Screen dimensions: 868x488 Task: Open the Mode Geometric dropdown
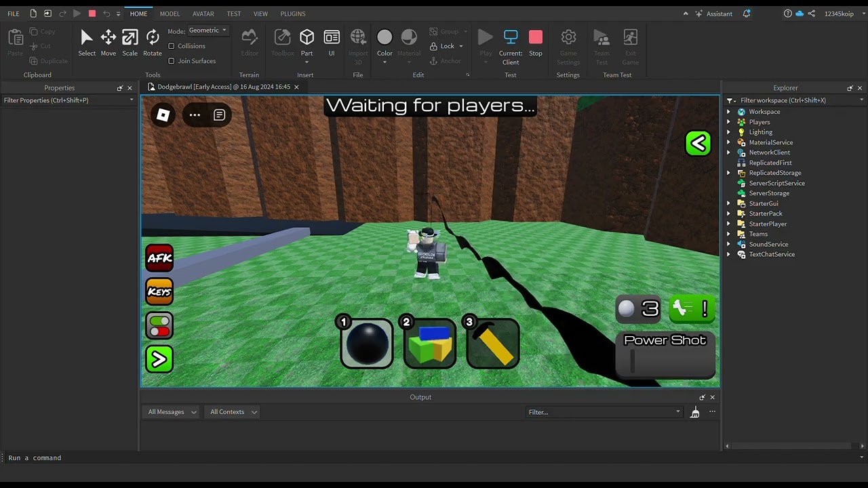point(208,30)
